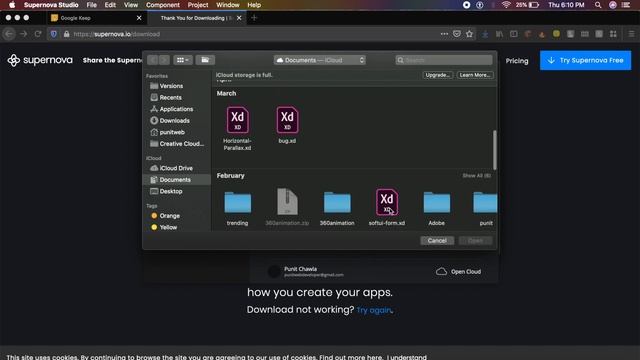Viewport: 640px width, 360px height.
Task: Open Spotlight search in menu bar
Action: click(598, 5)
